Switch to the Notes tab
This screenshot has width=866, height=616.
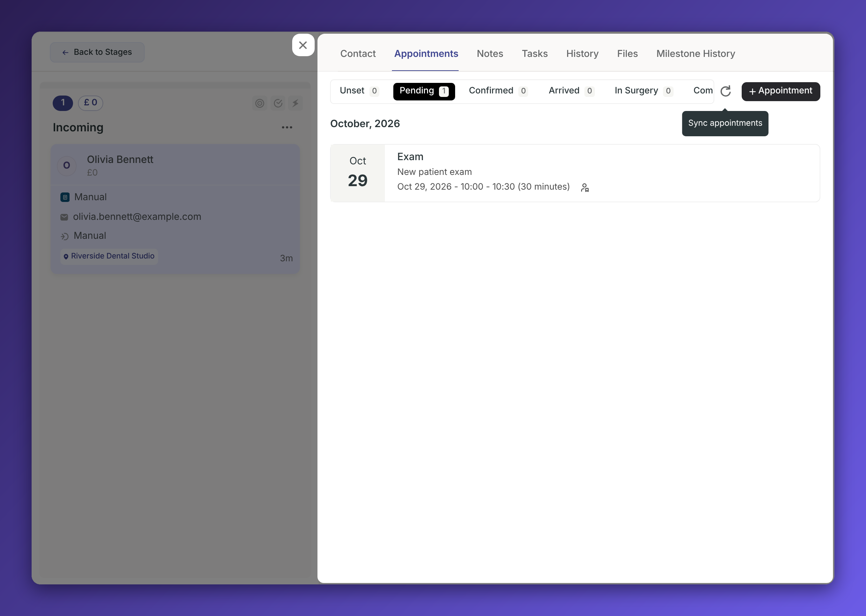[x=490, y=54]
